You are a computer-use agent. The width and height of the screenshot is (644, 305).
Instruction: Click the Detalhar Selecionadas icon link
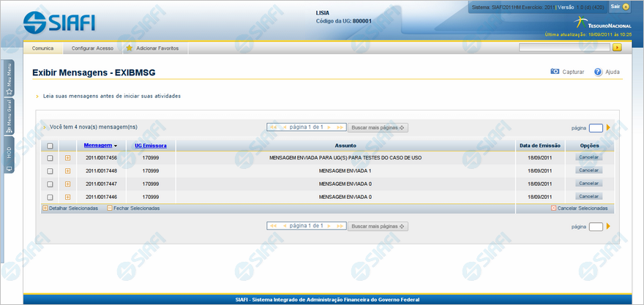coord(46,208)
